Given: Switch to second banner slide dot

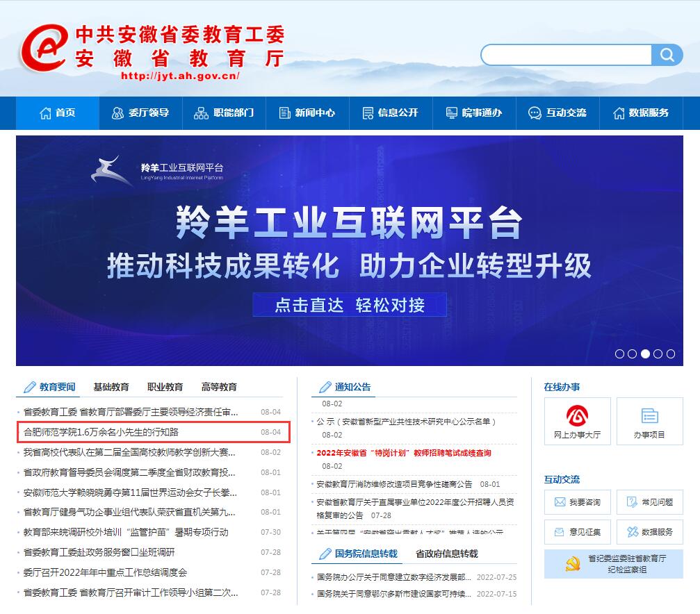Looking at the screenshot, I should (632, 354).
